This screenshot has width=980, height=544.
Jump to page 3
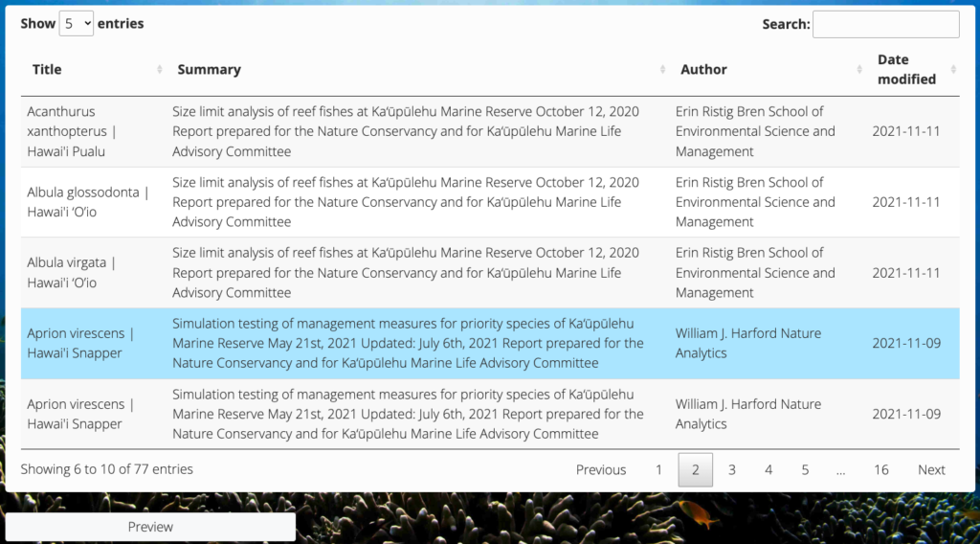[732, 469]
